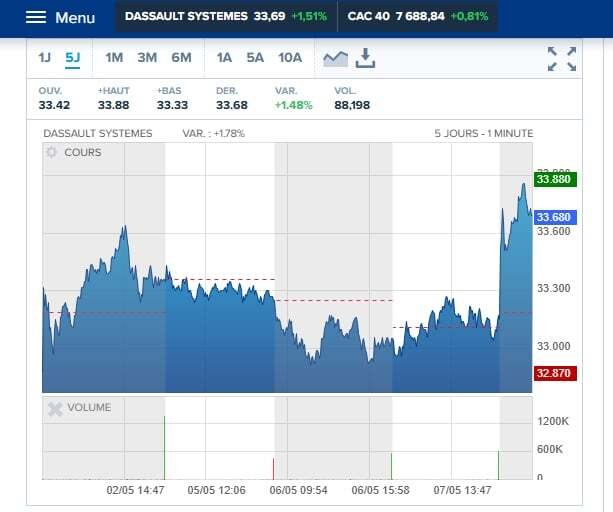This screenshot has width=613, height=512.
Task: Open the chart type area-line icon
Action: pyautogui.click(x=335, y=59)
